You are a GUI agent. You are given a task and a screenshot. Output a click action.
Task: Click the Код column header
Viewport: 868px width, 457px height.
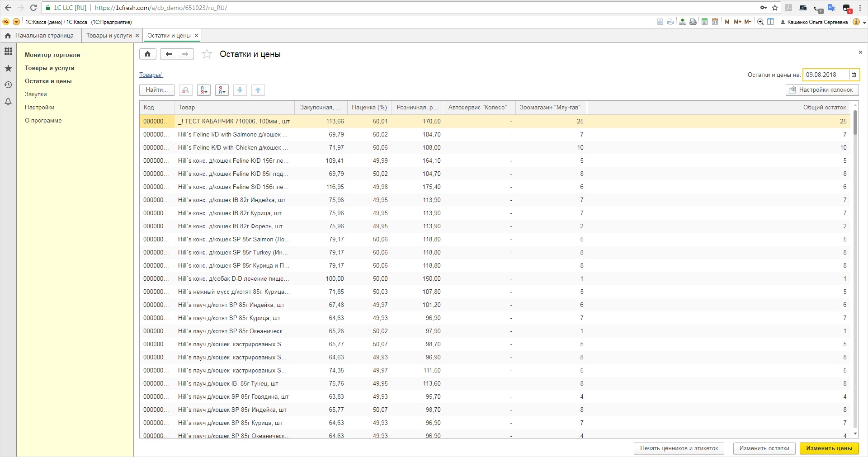(157, 108)
